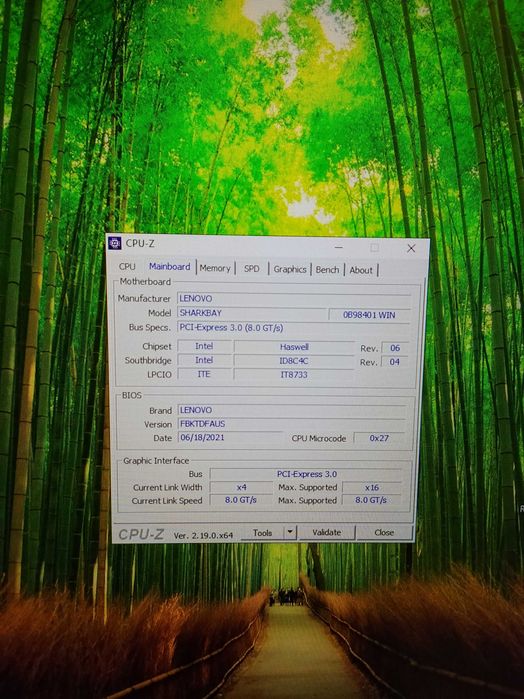Click the BIOS Version FBKTDFAUS field

click(292, 424)
